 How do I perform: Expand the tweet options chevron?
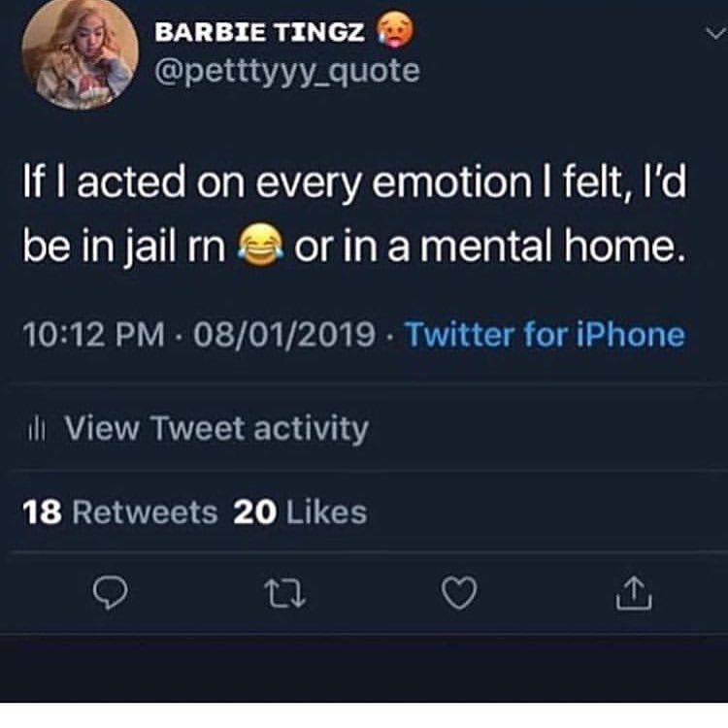point(716,34)
